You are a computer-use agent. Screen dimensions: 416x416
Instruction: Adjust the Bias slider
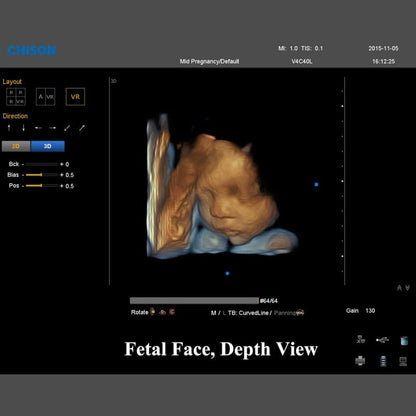point(42,175)
